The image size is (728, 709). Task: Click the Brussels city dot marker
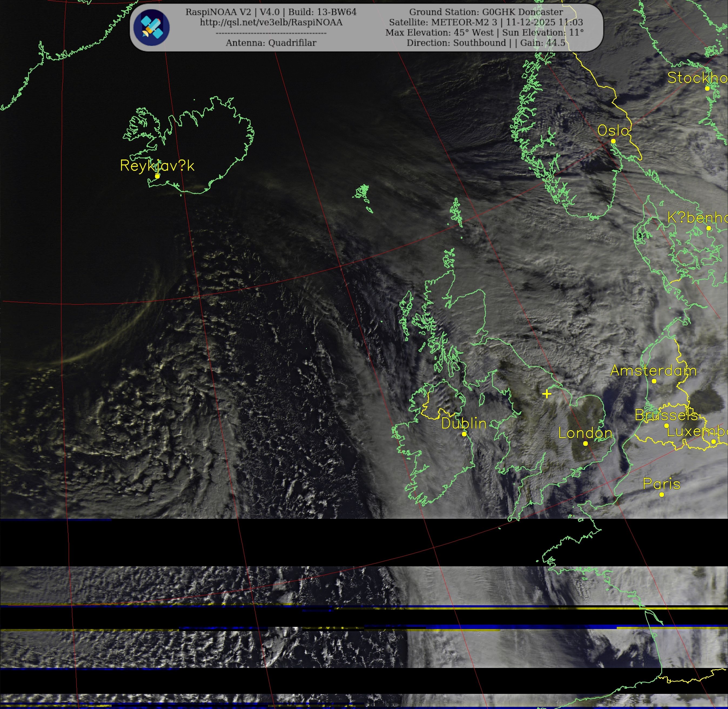pyautogui.click(x=666, y=426)
